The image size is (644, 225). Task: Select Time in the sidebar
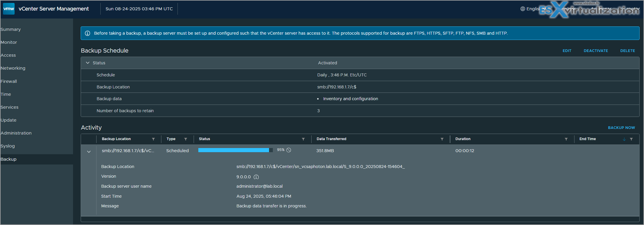click(6, 94)
